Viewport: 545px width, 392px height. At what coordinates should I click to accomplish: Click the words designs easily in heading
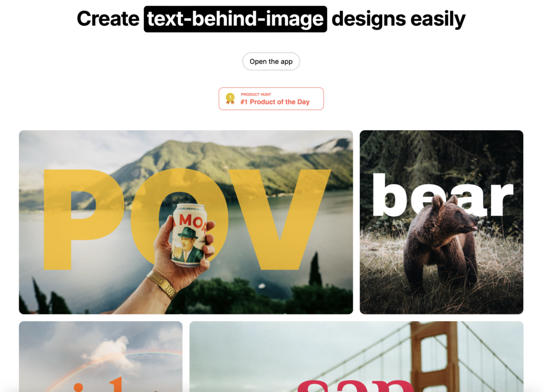coord(398,19)
